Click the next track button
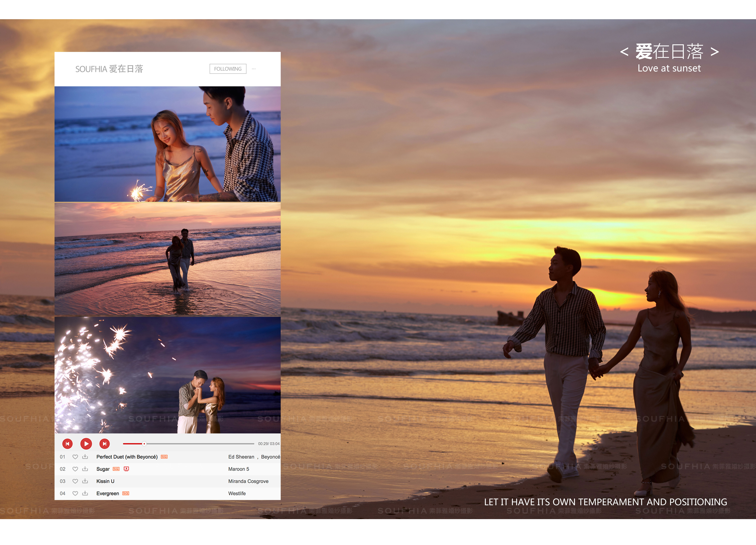 point(105,444)
